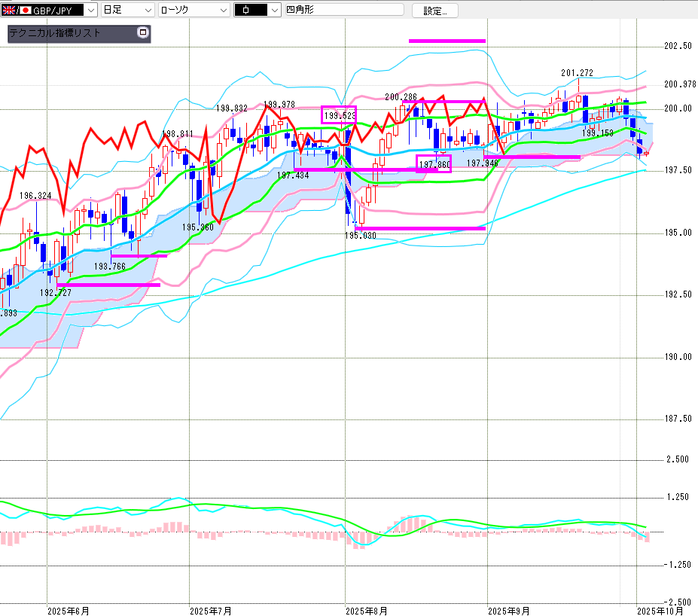Image resolution: width=698 pixels, height=616 pixels.
Task: Click the テクニカル指標リスト panel expand icon
Action: click(142, 33)
